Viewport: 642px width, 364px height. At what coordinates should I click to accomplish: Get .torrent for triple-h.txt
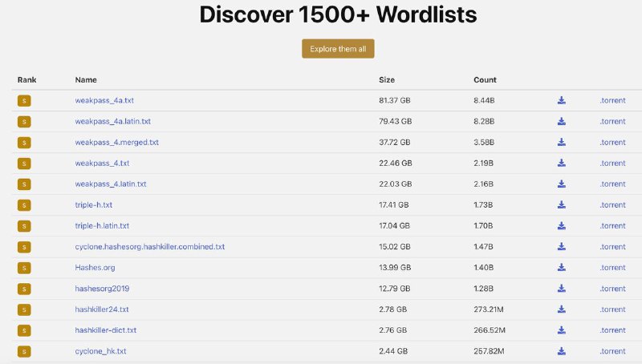pos(612,204)
